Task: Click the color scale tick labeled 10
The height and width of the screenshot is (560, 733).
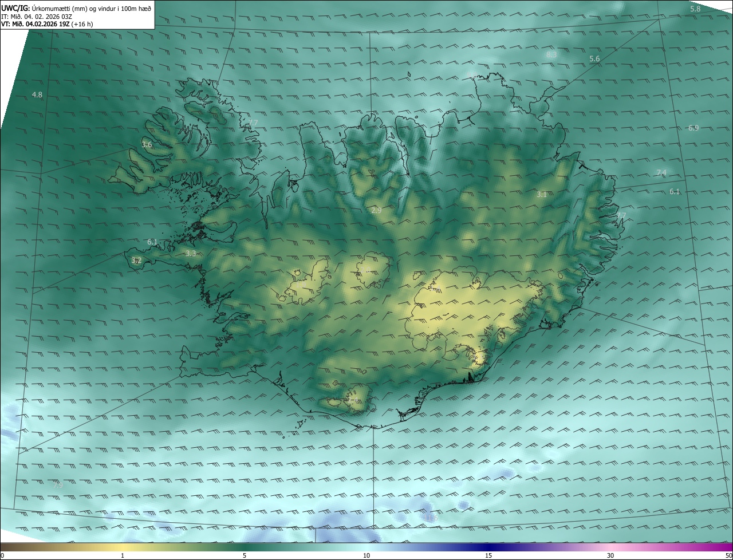Action: click(366, 555)
